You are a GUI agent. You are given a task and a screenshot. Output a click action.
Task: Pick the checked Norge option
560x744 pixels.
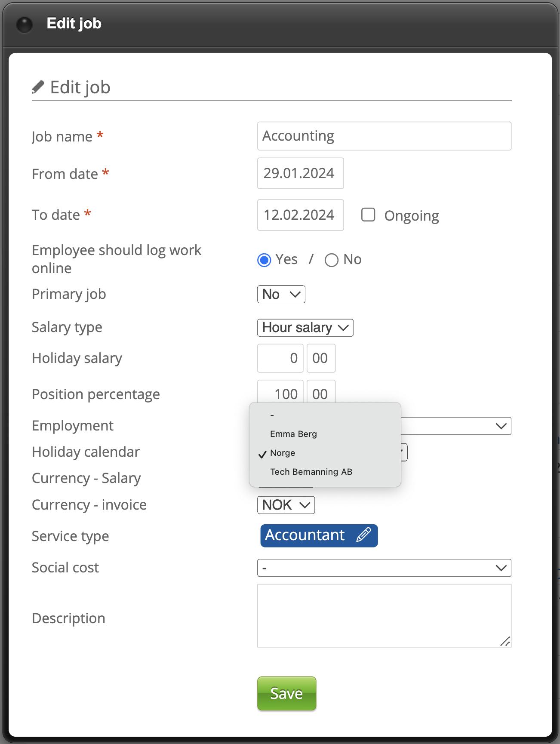coord(283,453)
